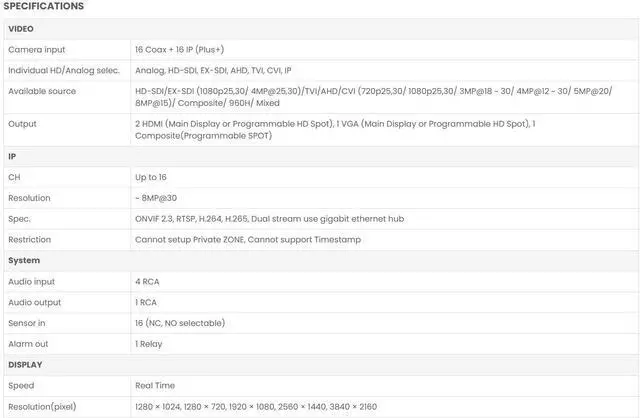Click the "~ 8MP@30" resolution value
The width and height of the screenshot is (640, 418).
click(156, 198)
